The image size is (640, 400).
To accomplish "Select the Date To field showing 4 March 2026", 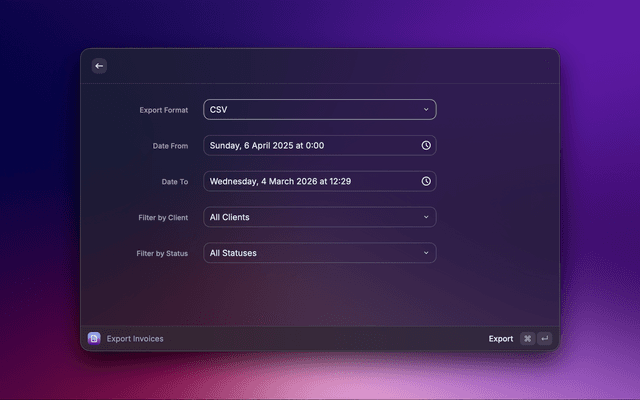I will point(310,181).
